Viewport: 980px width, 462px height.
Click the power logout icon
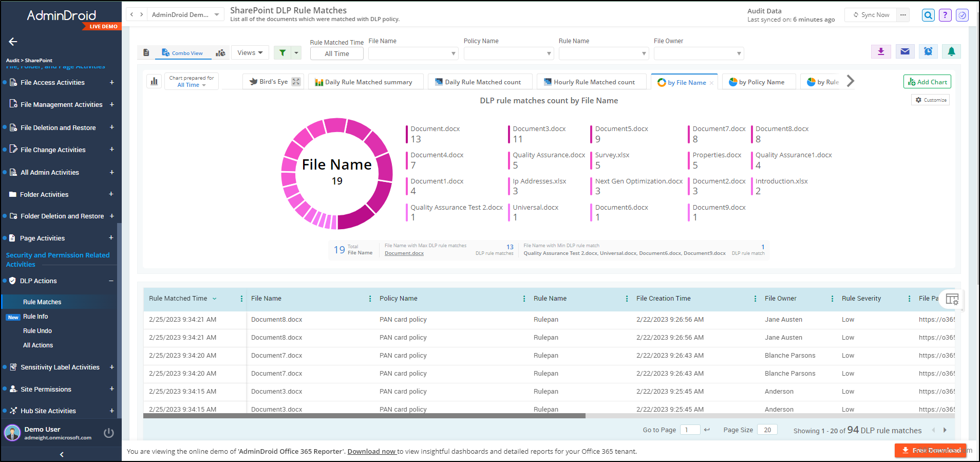pos(108,433)
